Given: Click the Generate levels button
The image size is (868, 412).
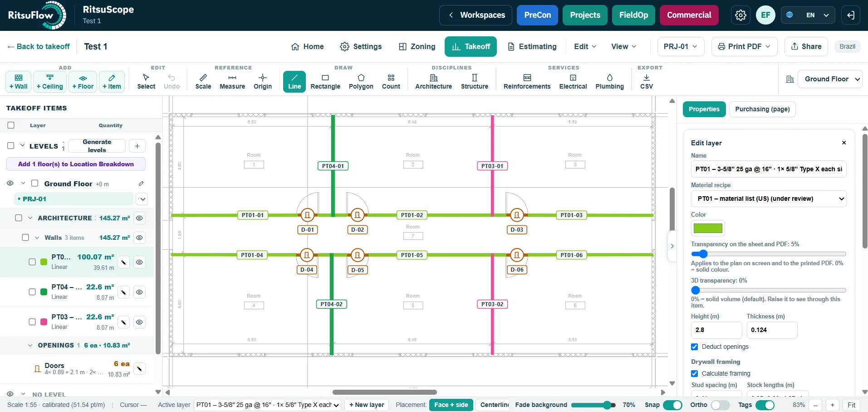Looking at the screenshot, I should tap(97, 146).
